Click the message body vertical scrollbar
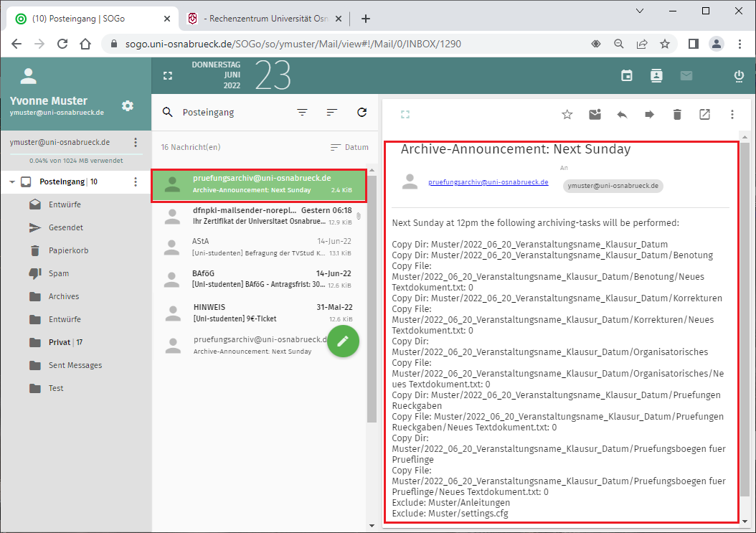Screen dimensions: 756x533 [x=745, y=323]
